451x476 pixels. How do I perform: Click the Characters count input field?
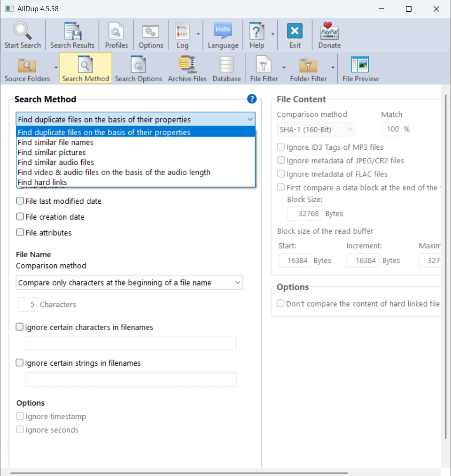tap(28, 304)
